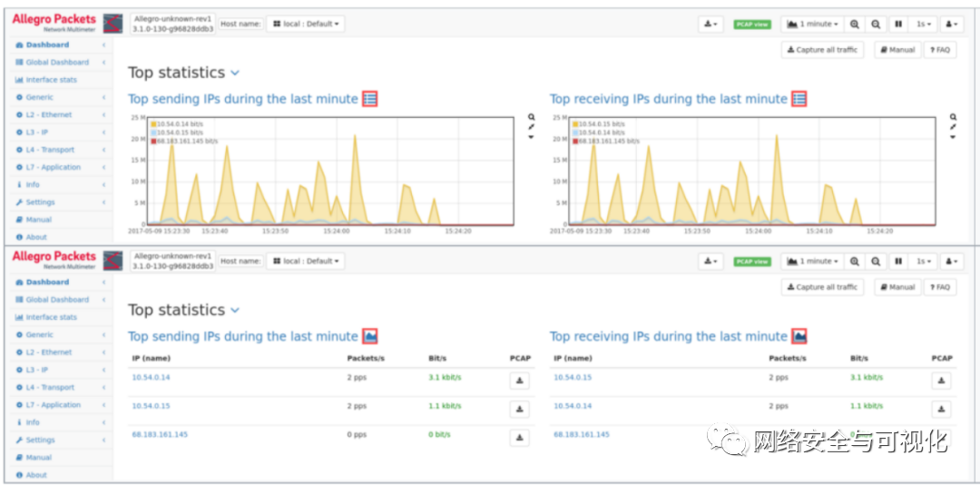The image size is (980, 485).
Task: Open 1s refresh dropdown in lower panel
Action: coord(924,261)
